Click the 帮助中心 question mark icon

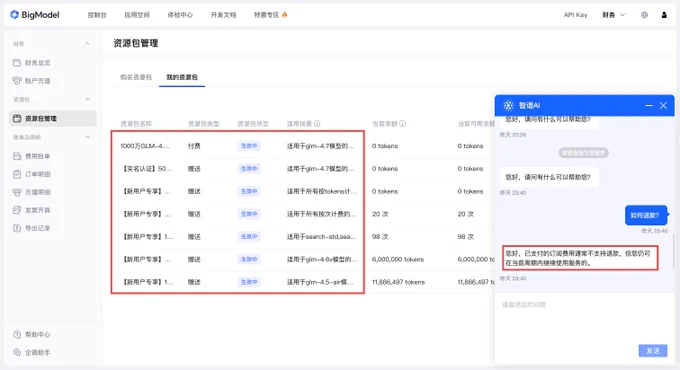(x=17, y=334)
